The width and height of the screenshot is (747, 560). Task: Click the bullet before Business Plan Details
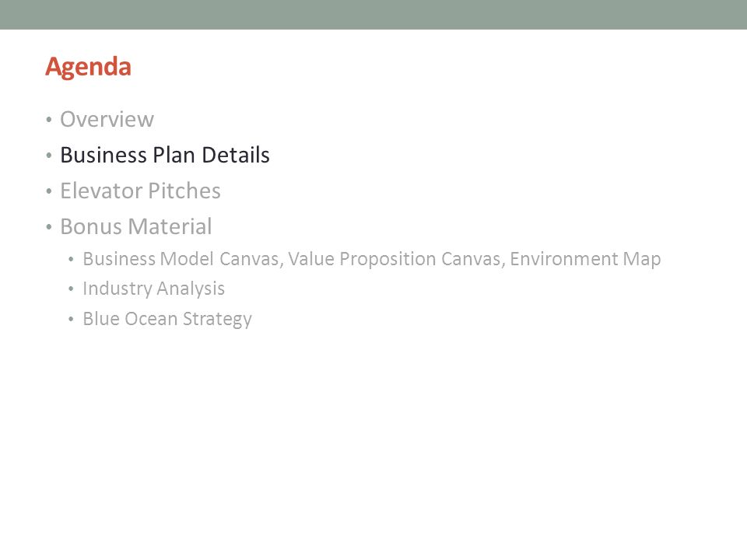click(x=48, y=155)
